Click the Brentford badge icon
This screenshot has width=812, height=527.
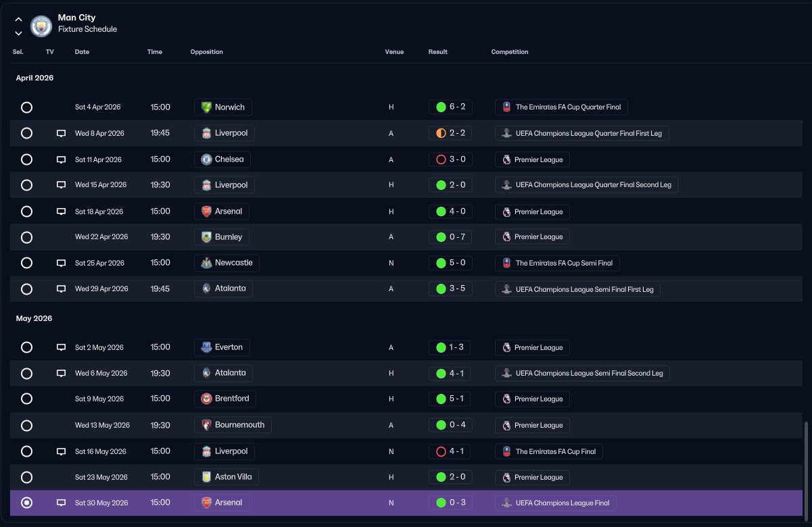206,399
